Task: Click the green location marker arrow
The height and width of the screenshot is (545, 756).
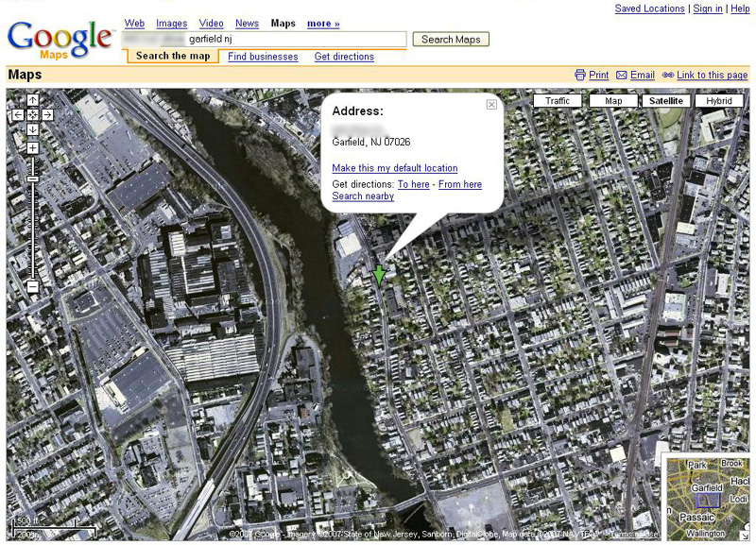Action: [380, 275]
